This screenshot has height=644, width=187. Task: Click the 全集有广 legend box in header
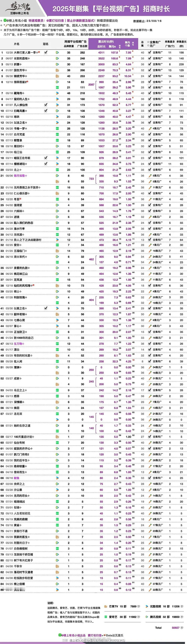click(x=148, y=42)
